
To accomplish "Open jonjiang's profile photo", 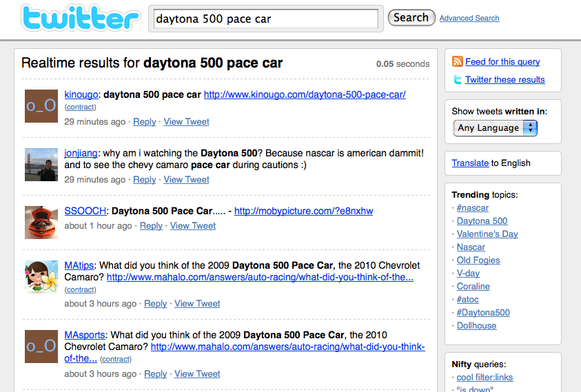I will pos(41,165).
